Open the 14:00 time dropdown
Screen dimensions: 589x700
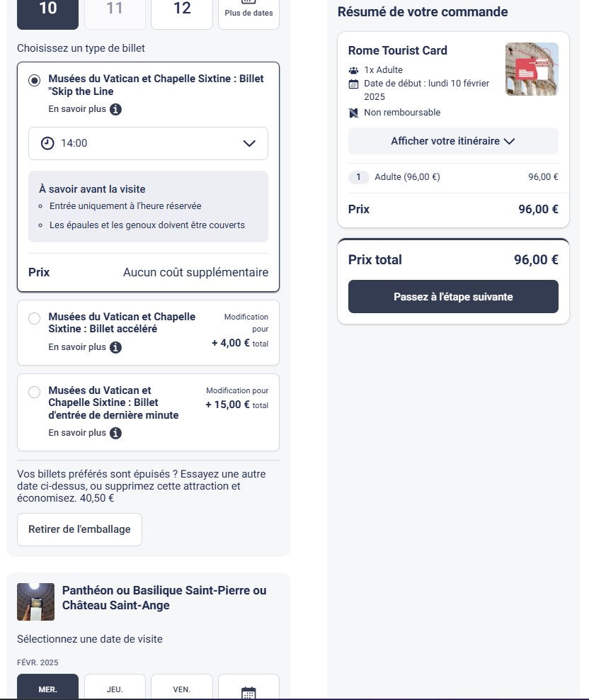point(148,143)
